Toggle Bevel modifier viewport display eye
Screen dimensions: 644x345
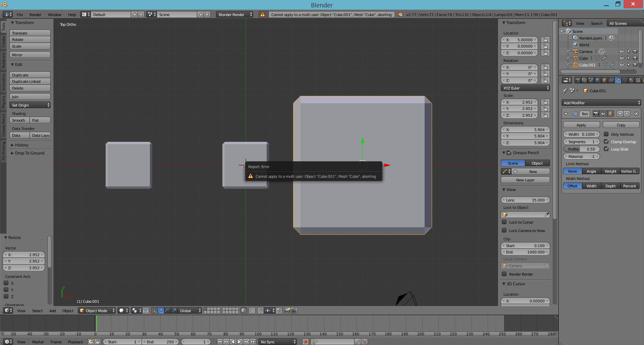pos(603,114)
